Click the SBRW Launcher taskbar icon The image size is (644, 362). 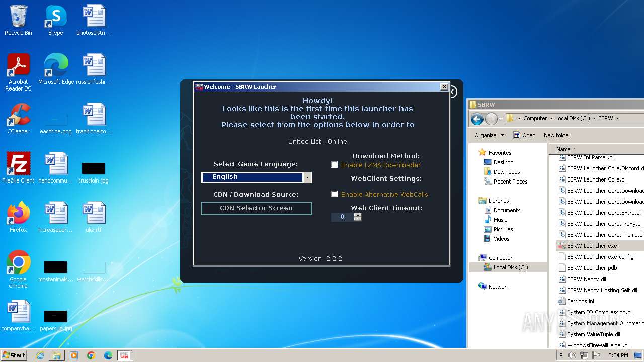tap(124, 355)
